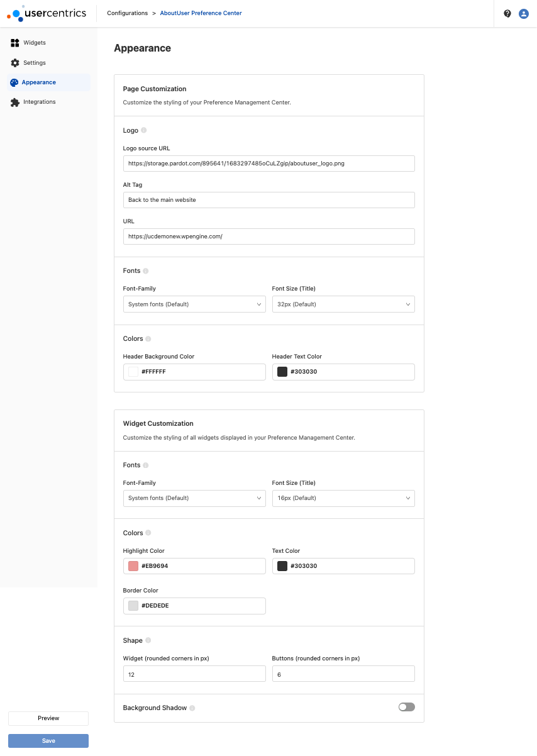Open the widget Font-Family dropdown
537x756 pixels.
[194, 498]
